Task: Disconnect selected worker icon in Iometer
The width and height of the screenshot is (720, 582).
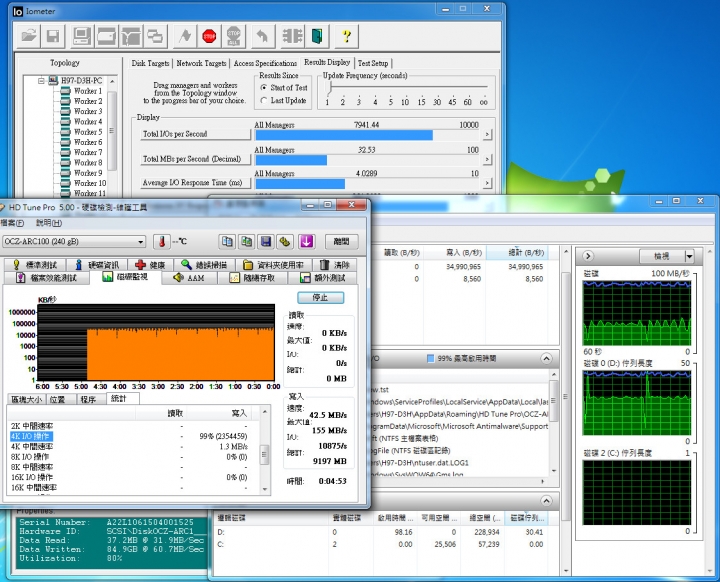Action: coord(292,36)
